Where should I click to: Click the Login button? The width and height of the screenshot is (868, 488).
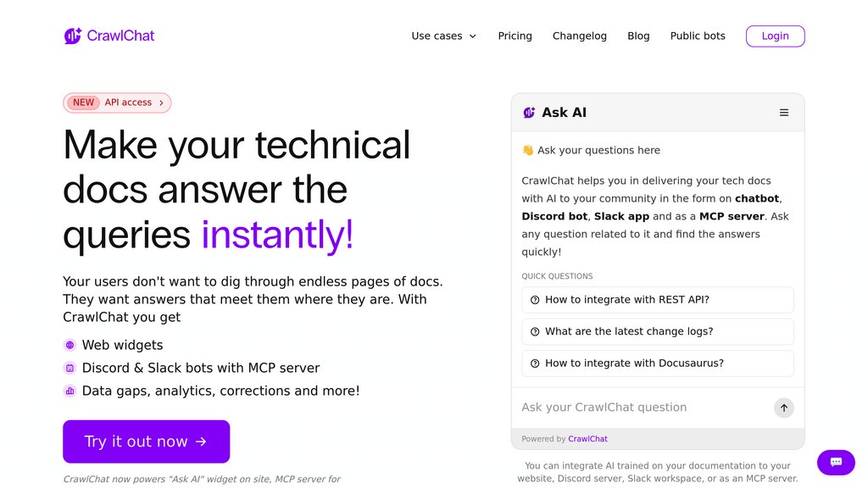click(775, 36)
